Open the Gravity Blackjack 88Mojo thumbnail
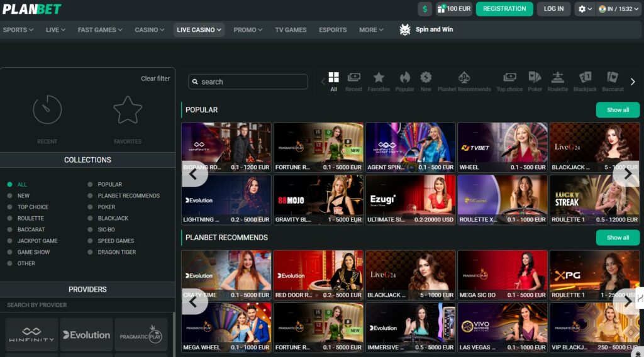The height and width of the screenshot is (357, 644). click(318, 200)
